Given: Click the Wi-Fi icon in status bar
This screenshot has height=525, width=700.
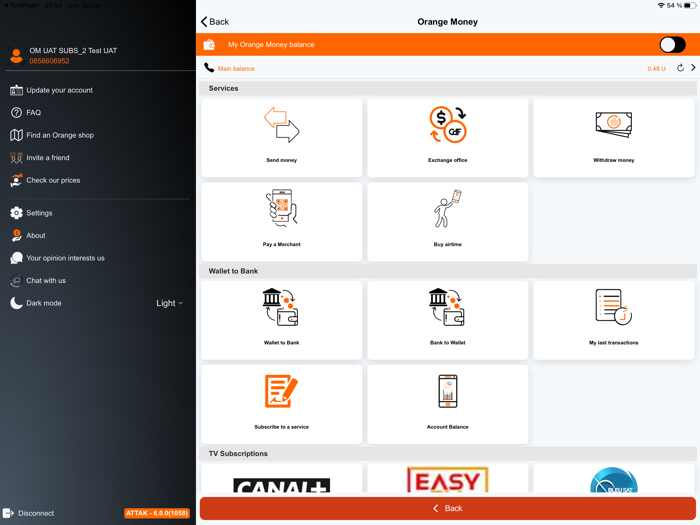Looking at the screenshot, I should pyautogui.click(x=661, y=5).
